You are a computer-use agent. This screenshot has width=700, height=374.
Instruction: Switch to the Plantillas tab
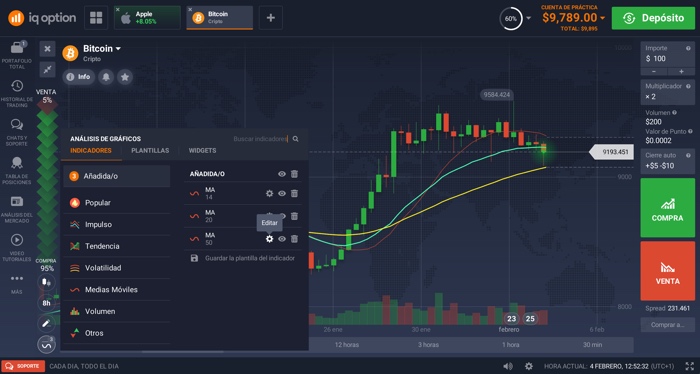pyautogui.click(x=150, y=150)
